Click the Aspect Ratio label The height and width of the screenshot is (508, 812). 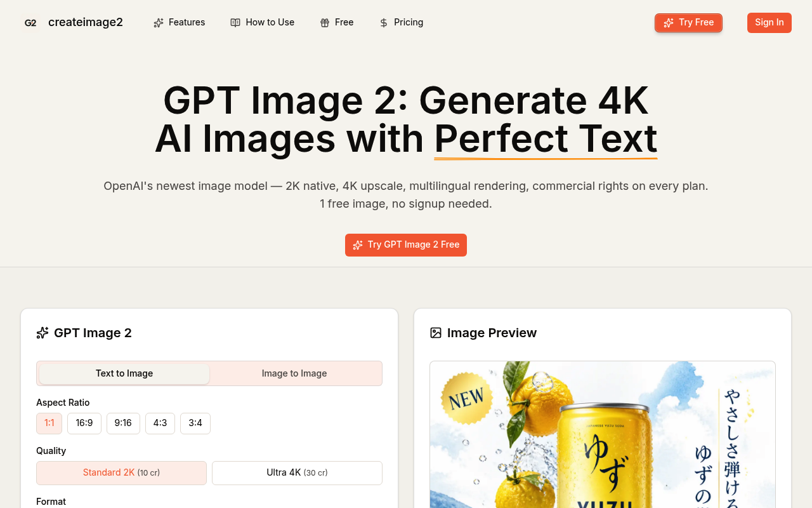pyautogui.click(x=63, y=403)
